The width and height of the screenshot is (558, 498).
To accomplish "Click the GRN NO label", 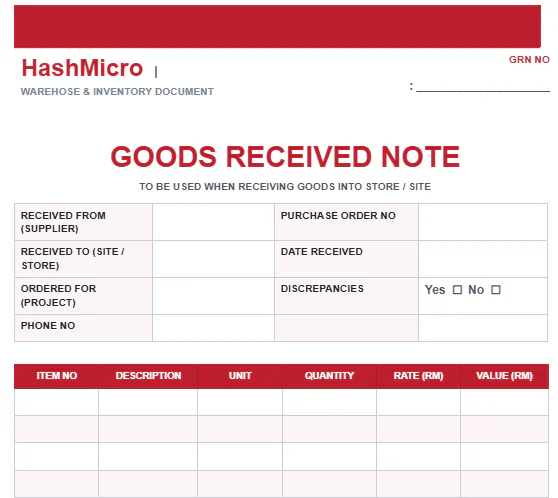I will tap(529, 59).
